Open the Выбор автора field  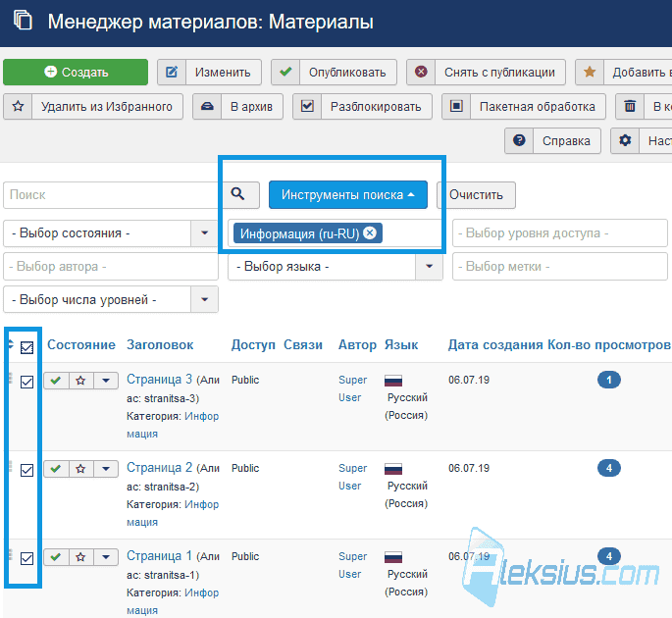pos(111,267)
